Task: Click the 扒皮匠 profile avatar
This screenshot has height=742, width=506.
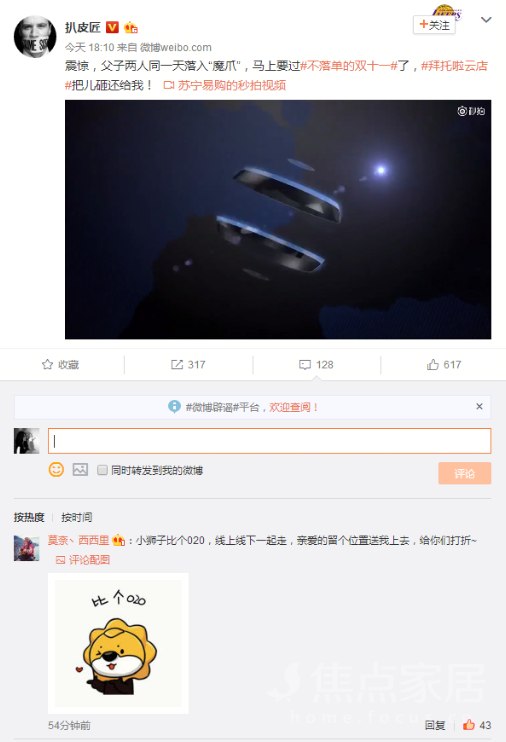Action: (35, 37)
